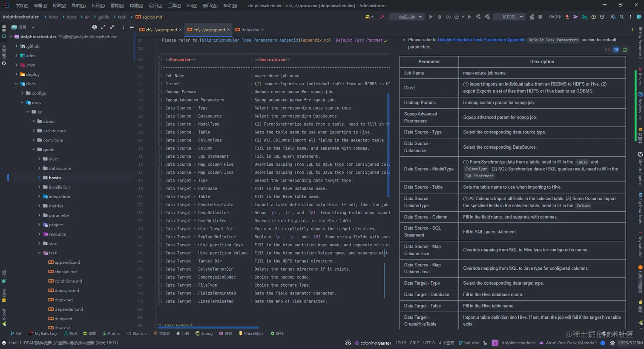The image size is (644, 349).
Task: Open DolphinScheduler Task Parameters Appendix link in preview
Action: (x=481, y=40)
